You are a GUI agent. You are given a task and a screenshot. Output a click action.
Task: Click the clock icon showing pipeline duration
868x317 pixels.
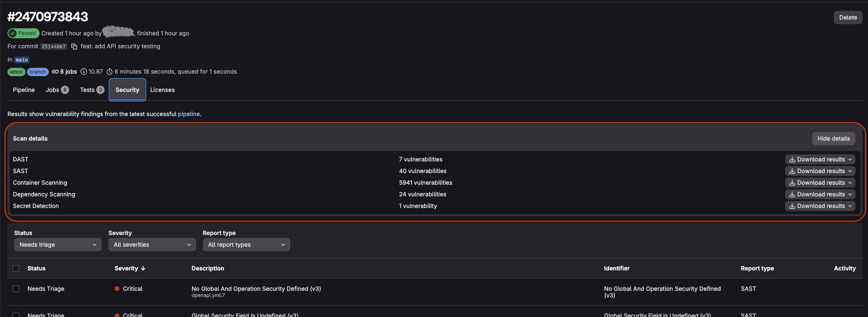tap(110, 72)
